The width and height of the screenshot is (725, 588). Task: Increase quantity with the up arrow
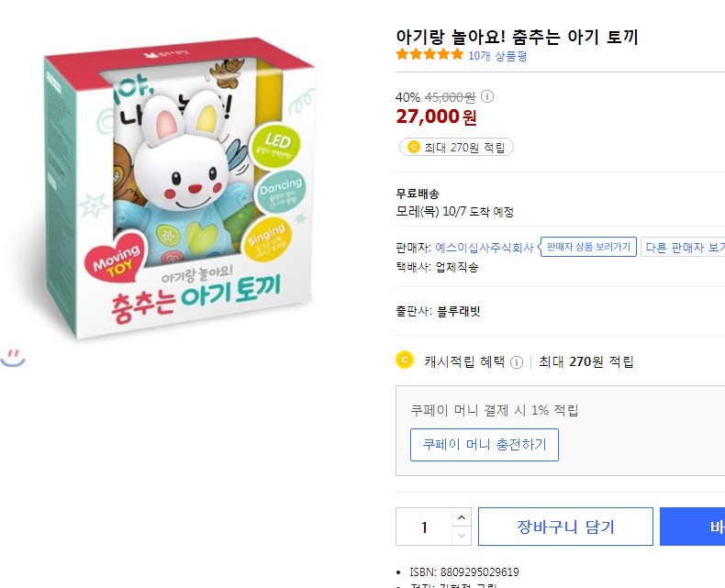pyautogui.click(x=462, y=517)
